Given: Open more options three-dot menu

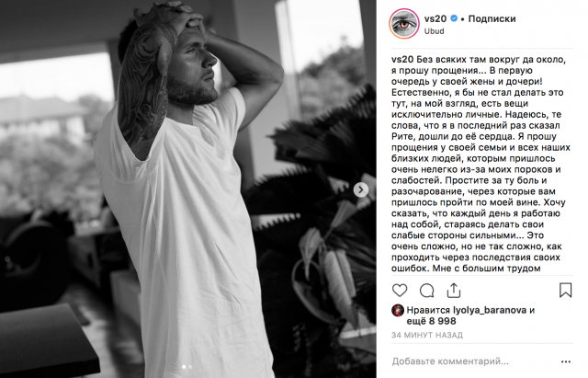Looking at the screenshot, I should click(566, 361).
